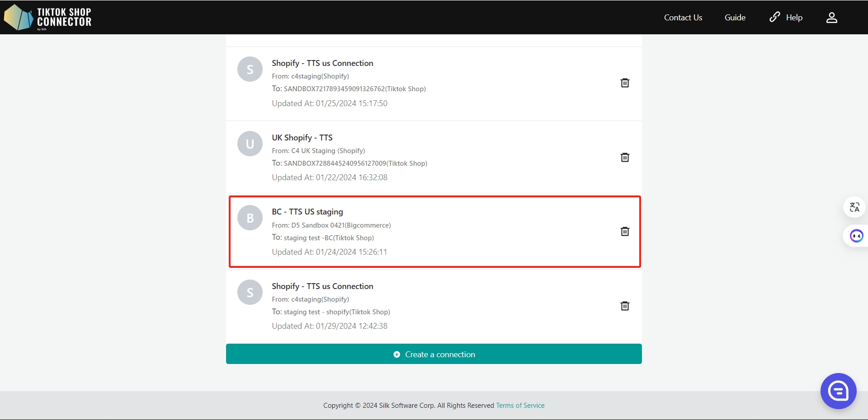
Task: Click 'Updated At: 01/25/2024 15:17:50' timestamp
Action: pos(330,103)
